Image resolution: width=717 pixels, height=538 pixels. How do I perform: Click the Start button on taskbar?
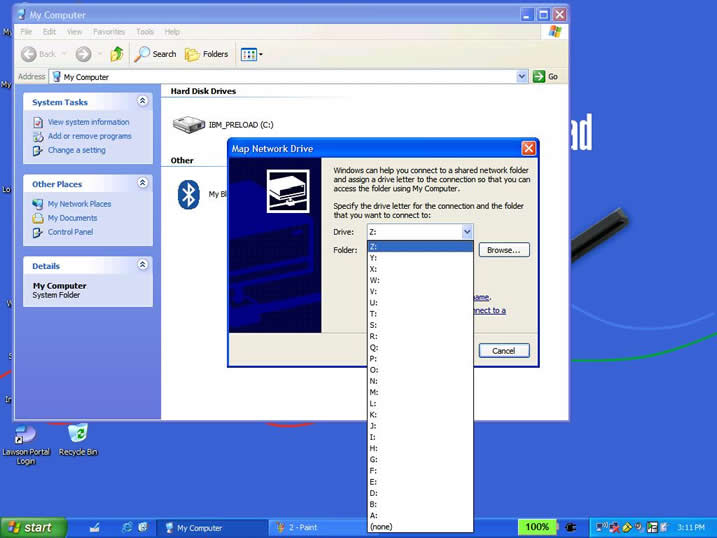click(x=33, y=527)
